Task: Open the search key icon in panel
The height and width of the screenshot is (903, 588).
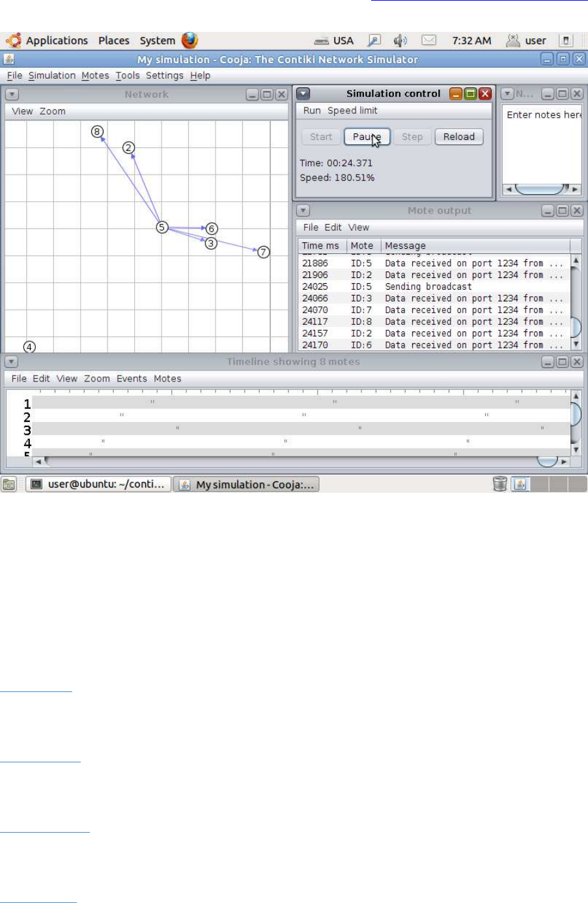Action: [374, 40]
